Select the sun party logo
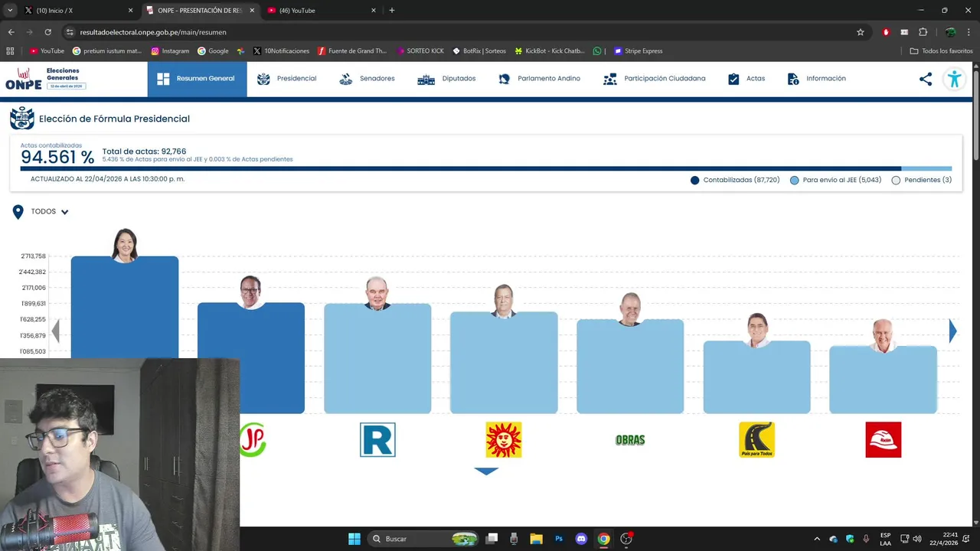 coord(504,439)
